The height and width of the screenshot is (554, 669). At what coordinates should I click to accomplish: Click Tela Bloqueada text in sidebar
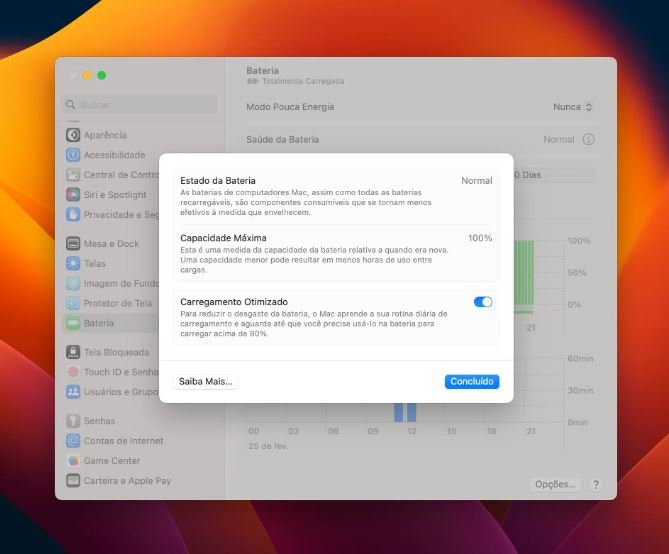(x=116, y=353)
